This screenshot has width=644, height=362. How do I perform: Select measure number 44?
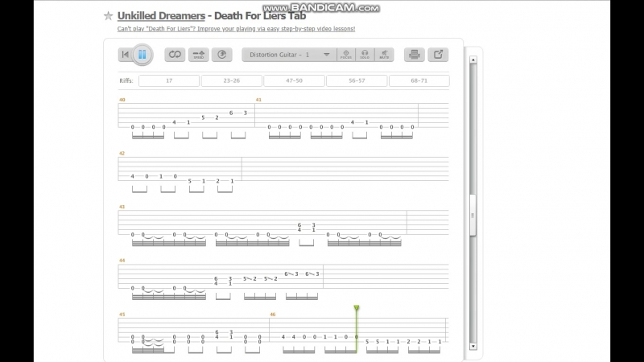(122, 261)
